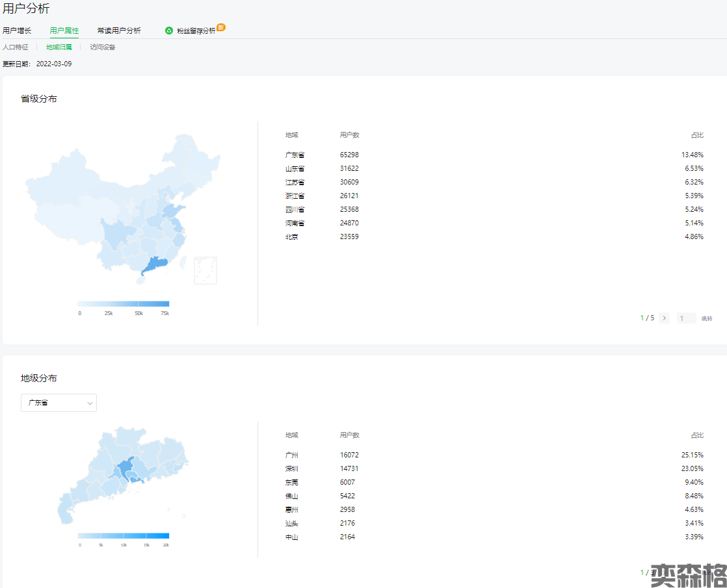Image resolution: width=727 pixels, height=588 pixels.
Task: Switch to the 用户增长 tab
Action: (17, 31)
